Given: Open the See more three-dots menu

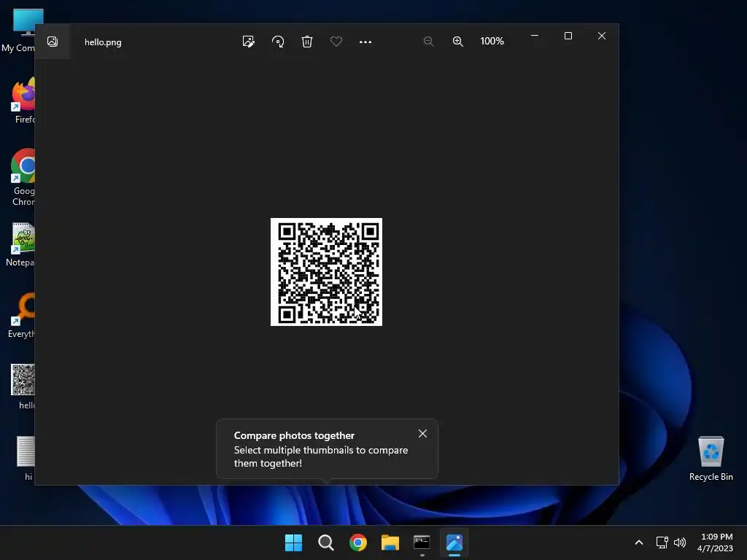Looking at the screenshot, I should 365,42.
